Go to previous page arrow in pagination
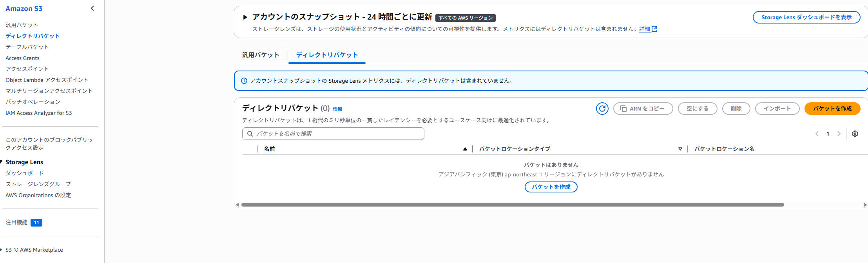Viewport: 868px width, 263px height. [817, 134]
